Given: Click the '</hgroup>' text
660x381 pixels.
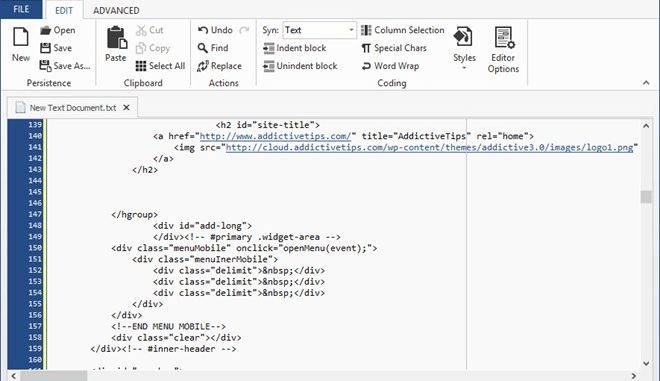Looking at the screenshot, I should click(135, 215).
